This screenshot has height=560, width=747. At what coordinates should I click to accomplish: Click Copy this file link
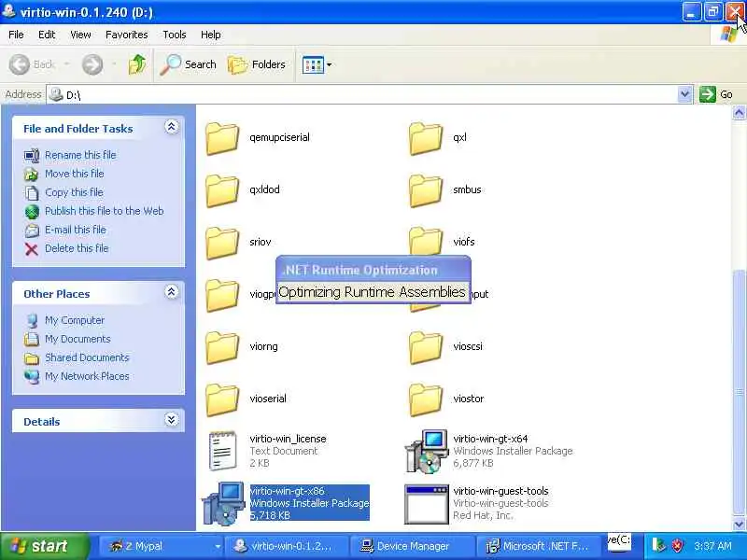pos(74,192)
